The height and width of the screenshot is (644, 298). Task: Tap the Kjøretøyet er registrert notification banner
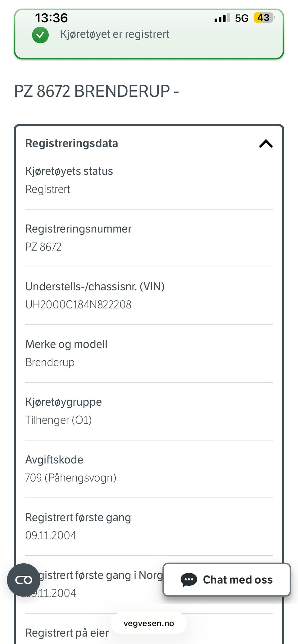point(149,34)
